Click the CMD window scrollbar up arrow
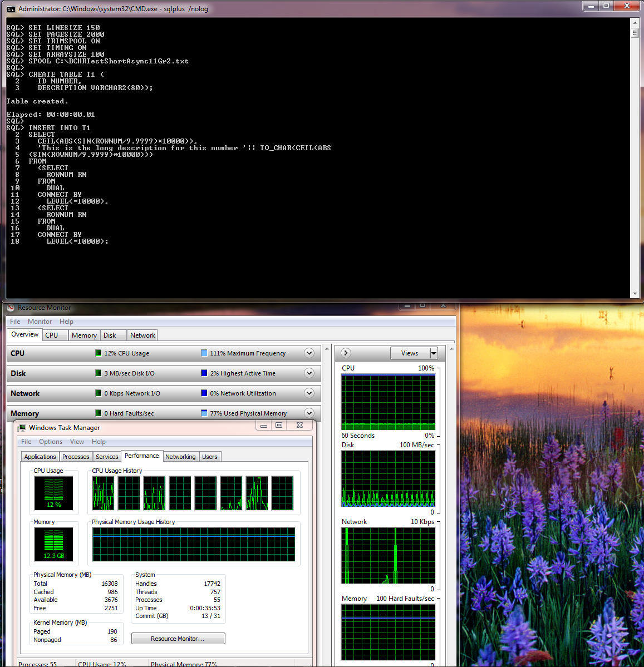 [x=635, y=23]
